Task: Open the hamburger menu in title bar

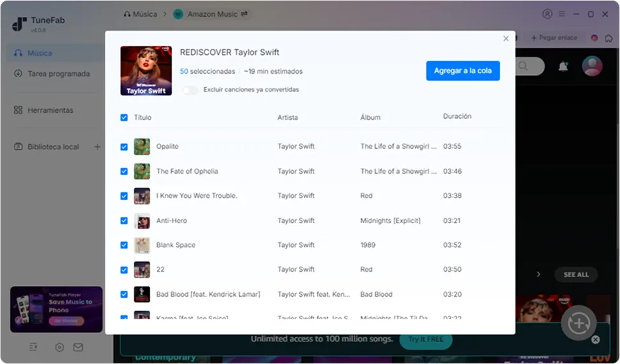Action: tap(562, 14)
